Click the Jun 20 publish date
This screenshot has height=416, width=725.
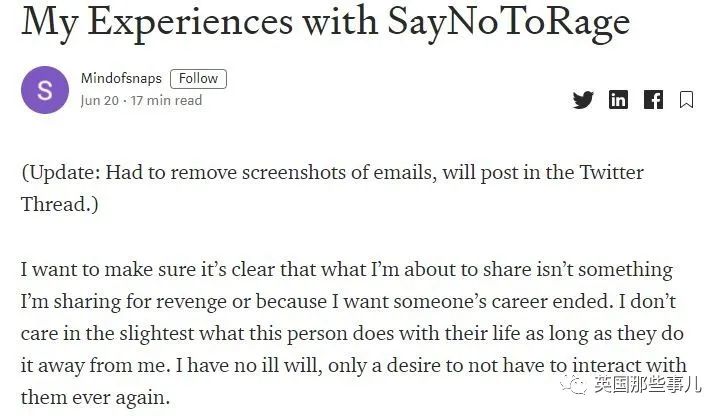[99, 100]
